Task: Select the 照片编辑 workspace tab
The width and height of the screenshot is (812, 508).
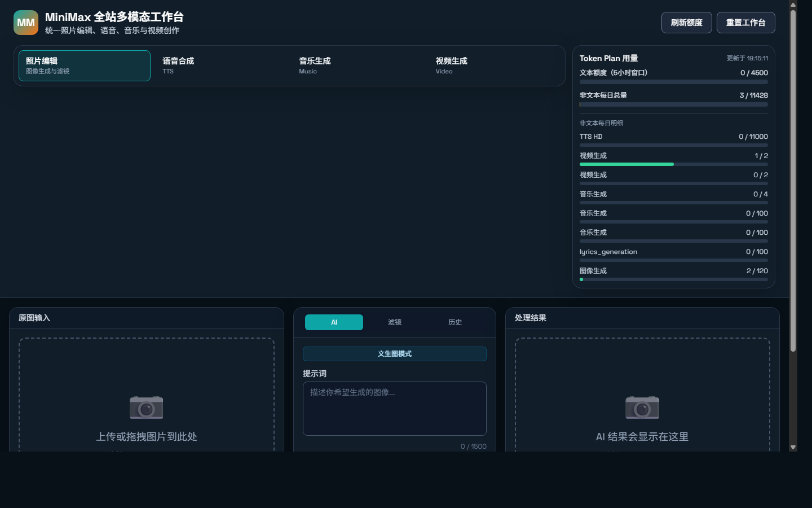Action: pos(85,65)
